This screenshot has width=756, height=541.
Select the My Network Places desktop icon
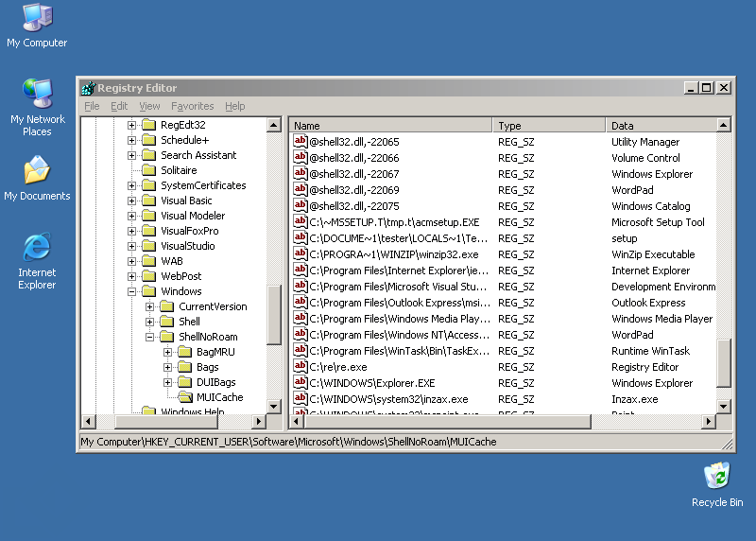(x=37, y=108)
